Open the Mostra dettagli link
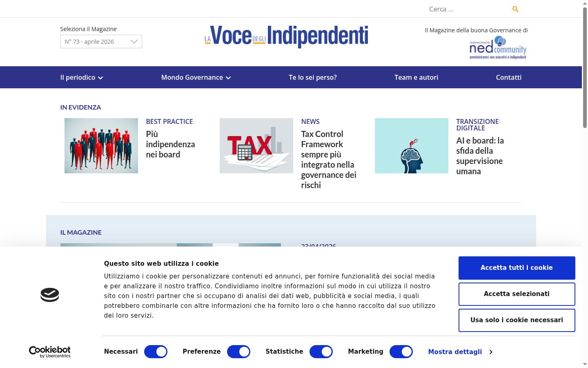 [455, 352]
